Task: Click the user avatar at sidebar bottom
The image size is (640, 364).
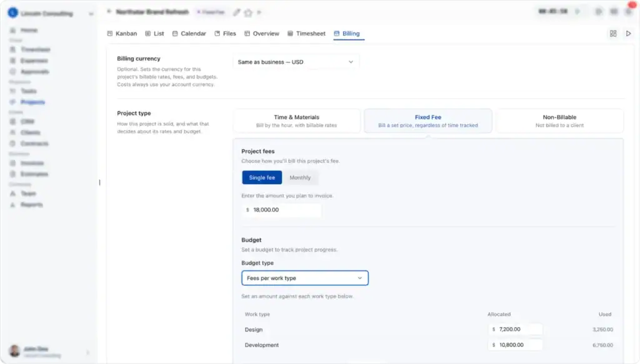Action: [x=15, y=351]
